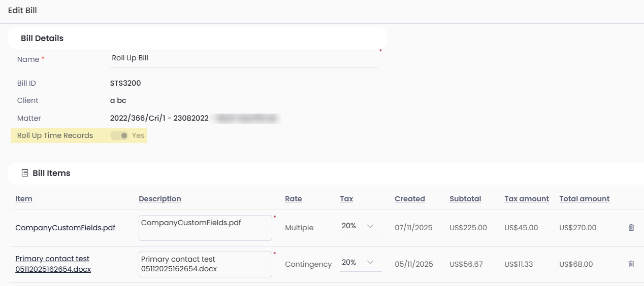Sort by Total amount column header
Image resolution: width=644 pixels, height=286 pixels.
(x=584, y=199)
